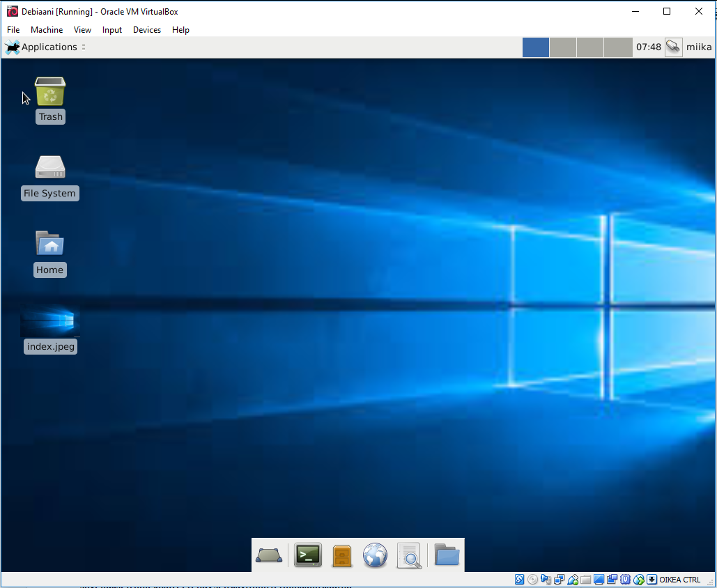Click keyboard capture arrow icon

652,580
